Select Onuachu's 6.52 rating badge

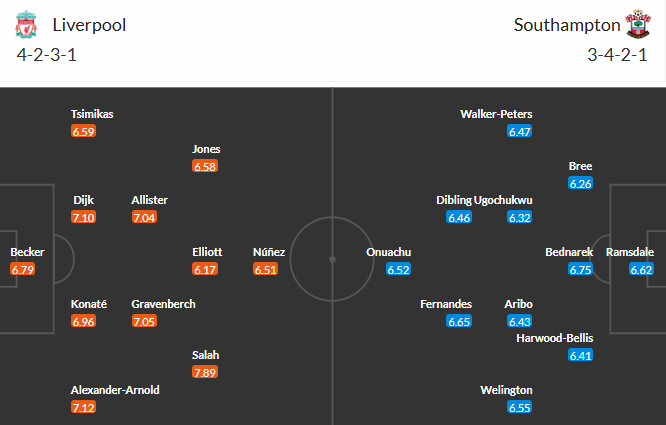(399, 270)
